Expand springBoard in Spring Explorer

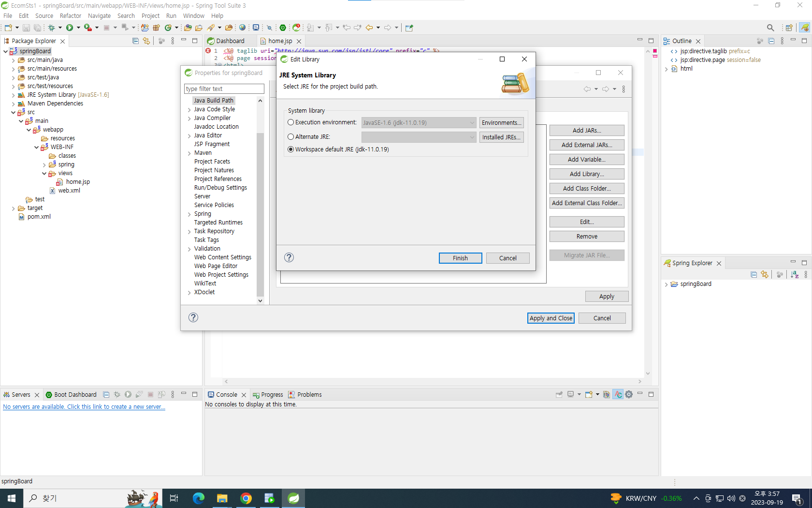point(666,284)
